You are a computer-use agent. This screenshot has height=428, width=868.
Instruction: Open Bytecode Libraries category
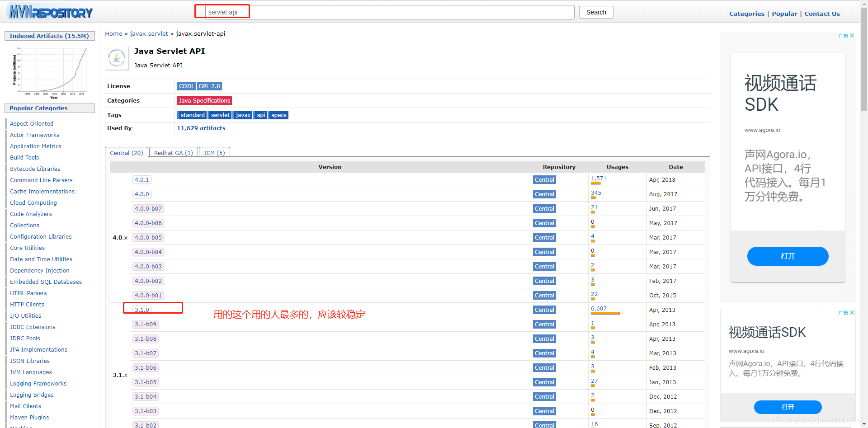coord(35,169)
